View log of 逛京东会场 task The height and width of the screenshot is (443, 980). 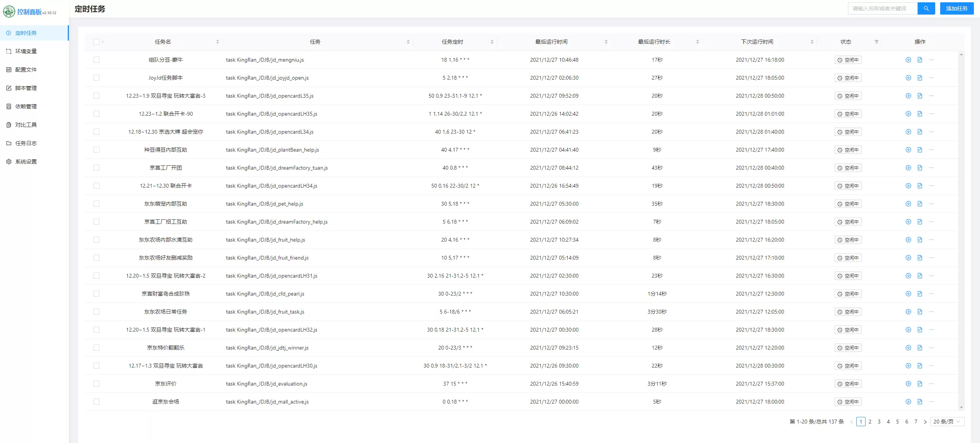point(920,402)
